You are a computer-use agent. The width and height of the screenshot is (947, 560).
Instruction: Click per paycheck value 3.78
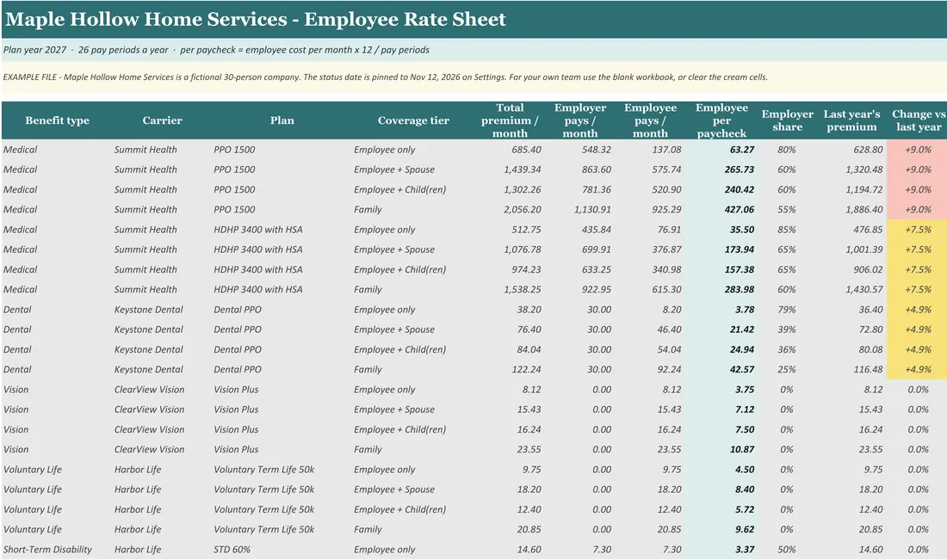(745, 309)
